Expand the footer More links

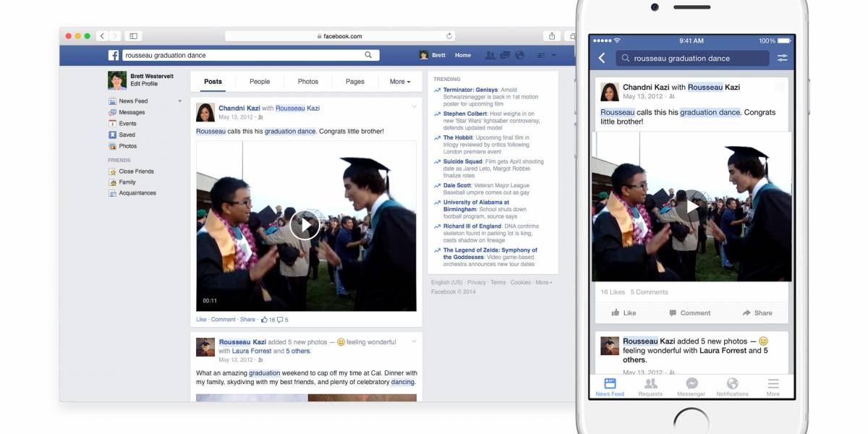click(x=543, y=283)
